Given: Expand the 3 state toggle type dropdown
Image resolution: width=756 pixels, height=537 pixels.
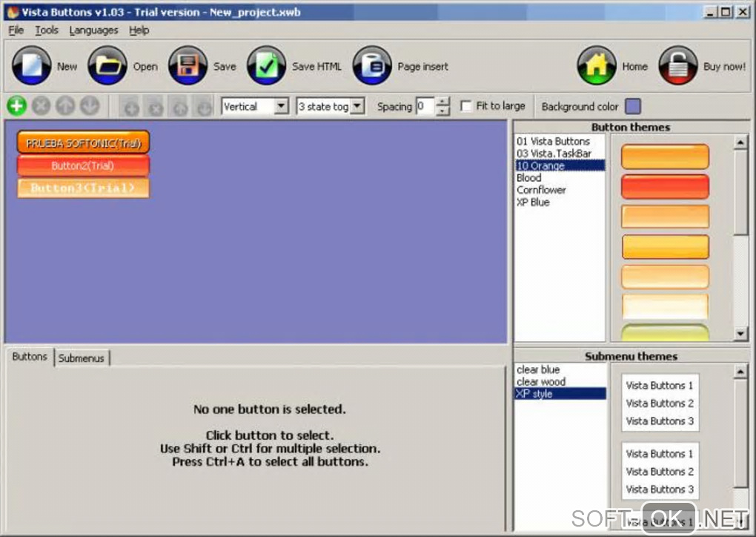Looking at the screenshot, I should (357, 106).
